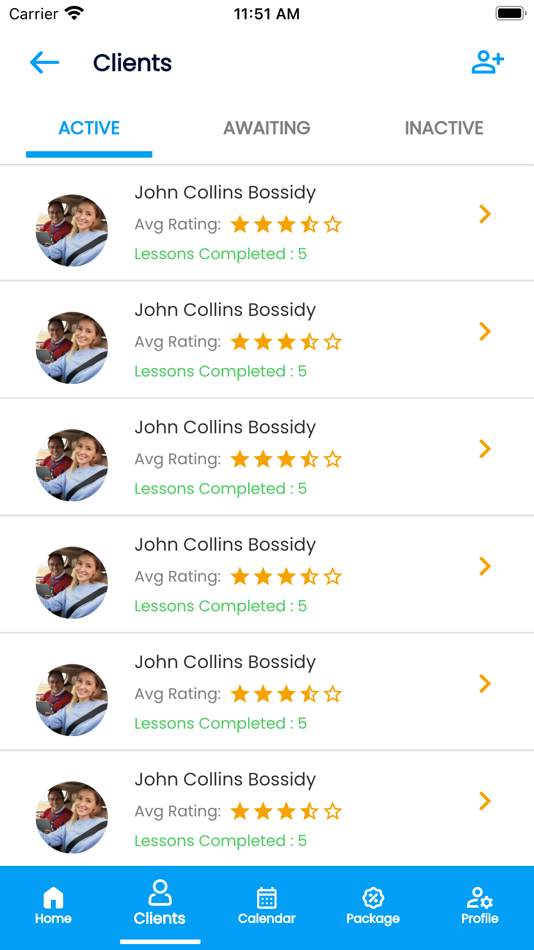This screenshot has height=950, width=534.
Task: Tap fifth client's profile photo
Action: click(72, 700)
